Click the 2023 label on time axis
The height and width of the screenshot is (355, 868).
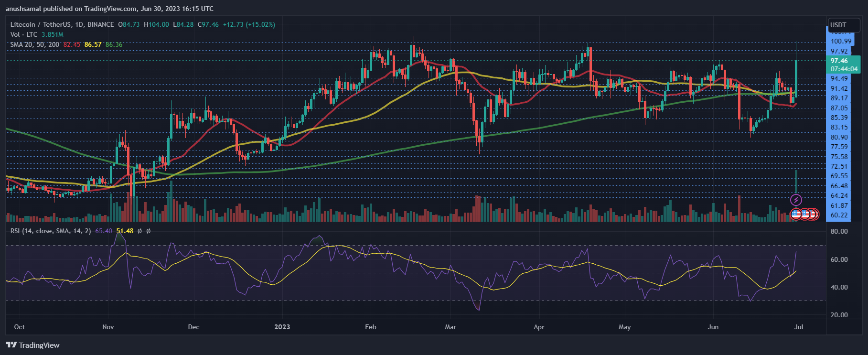pos(282,327)
